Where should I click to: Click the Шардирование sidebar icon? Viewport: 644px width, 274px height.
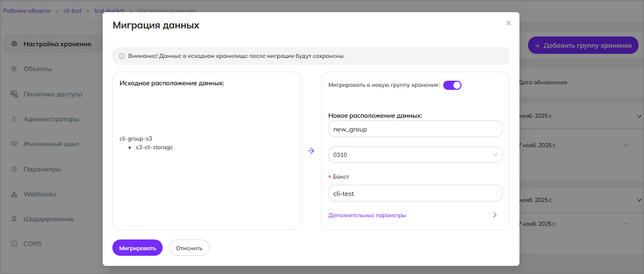click(x=14, y=219)
